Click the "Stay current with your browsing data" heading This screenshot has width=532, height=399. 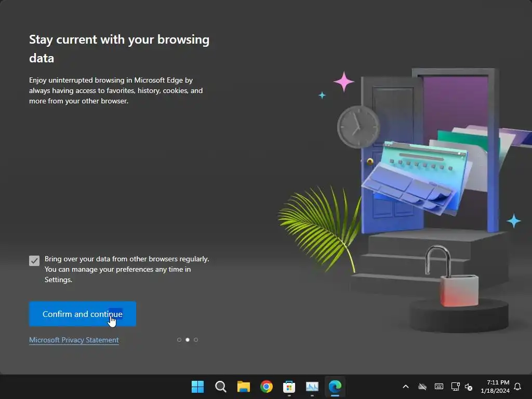[119, 48]
